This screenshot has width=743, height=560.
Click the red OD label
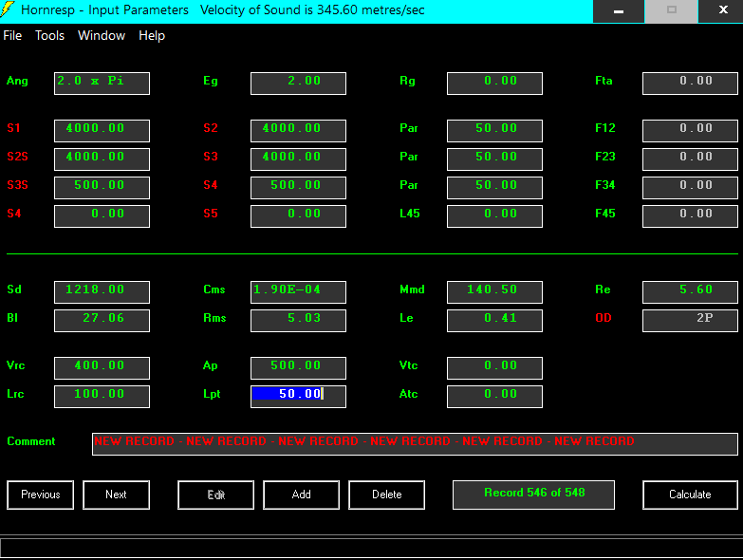[604, 318]
